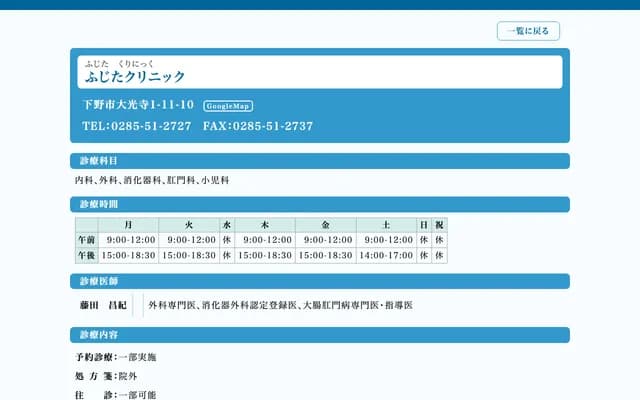Click the 祝 column header
Viewport: 640px width, 400px height.
(x=439, y=225)
